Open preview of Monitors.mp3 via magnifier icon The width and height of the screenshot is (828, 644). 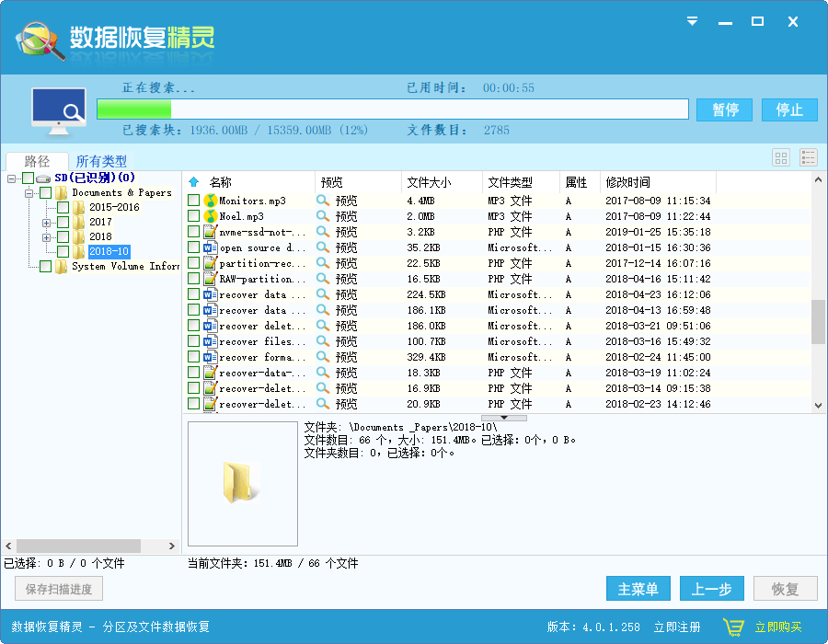coord(323,201)
